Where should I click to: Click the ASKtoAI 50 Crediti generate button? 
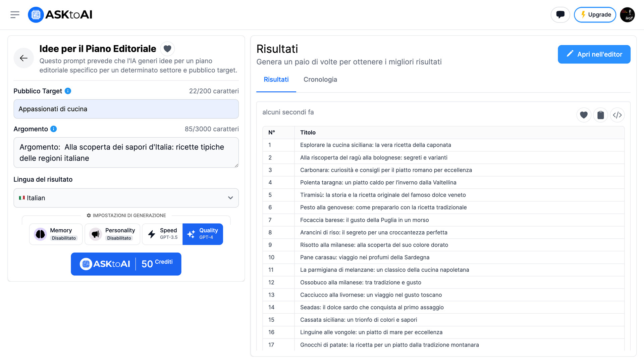tap(126, 264)
